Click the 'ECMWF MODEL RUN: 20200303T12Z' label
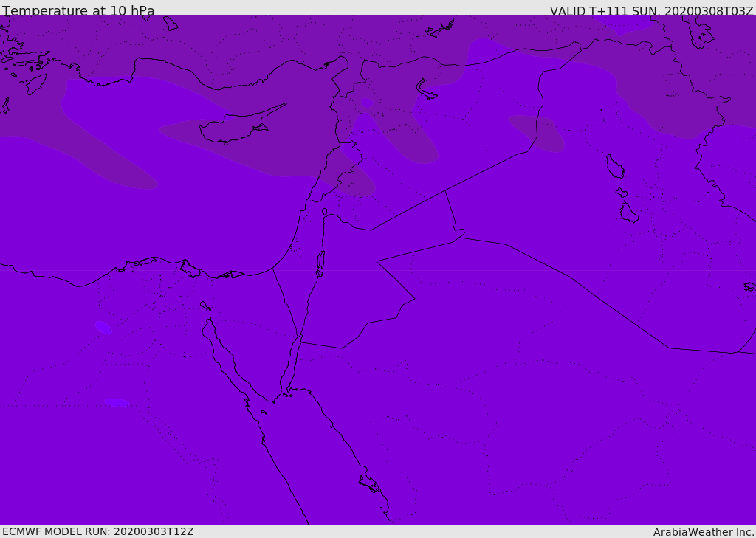This screenshot has height=538, width=756. [98, 531]
